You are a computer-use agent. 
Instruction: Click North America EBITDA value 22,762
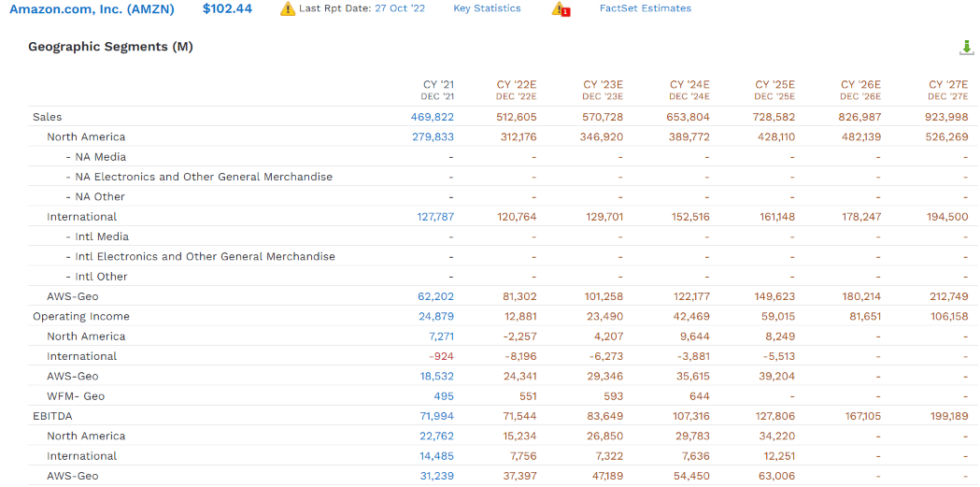[x=436, y=436]
